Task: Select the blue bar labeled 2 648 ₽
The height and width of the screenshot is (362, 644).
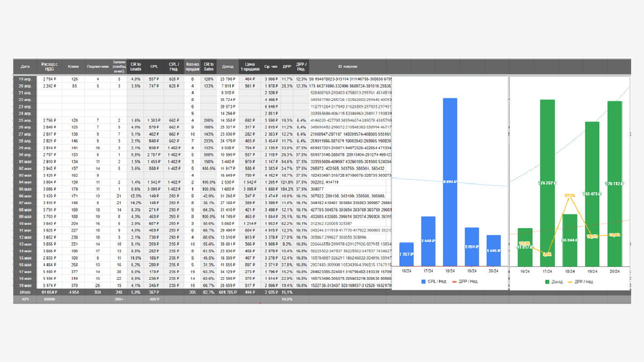Action: pyautogui.click(x=428, y=241)
